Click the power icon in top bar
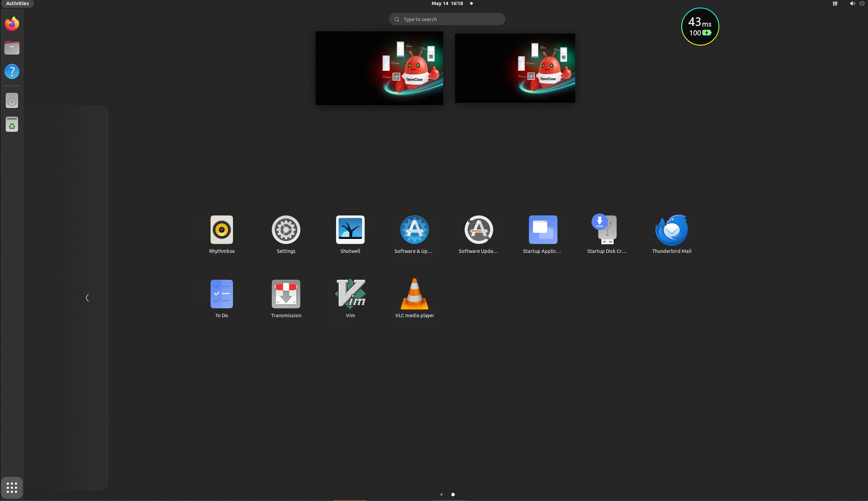The image size is (868, 501). point(862,3)
